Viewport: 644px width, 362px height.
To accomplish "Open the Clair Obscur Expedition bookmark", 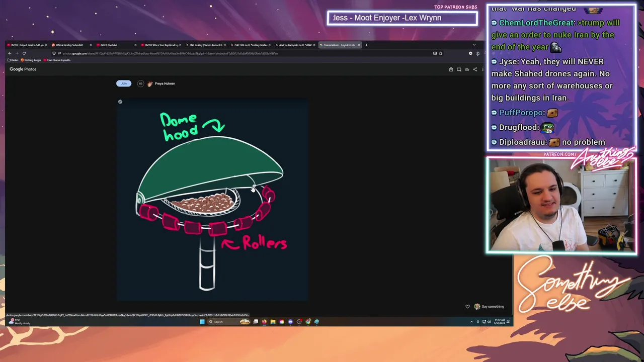I will click(x=57, y=60).
